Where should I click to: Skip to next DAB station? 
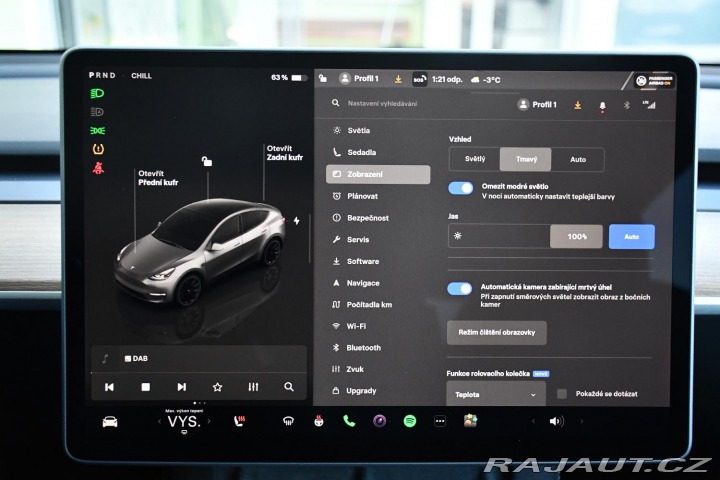181,387
